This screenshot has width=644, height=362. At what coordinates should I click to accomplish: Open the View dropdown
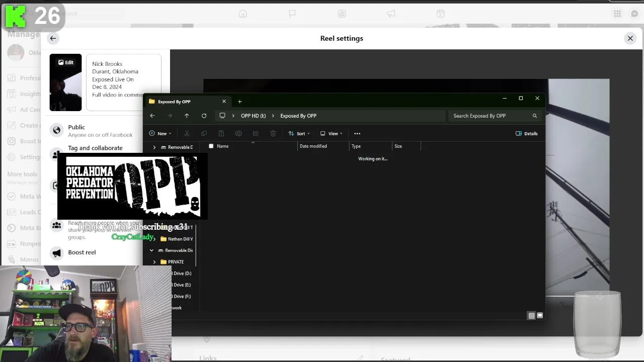point(332,133)
